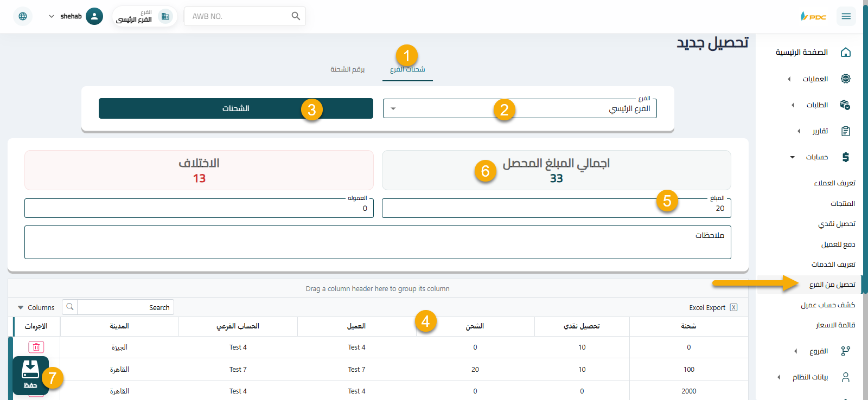Click the home icon in sidebar

tap(845, 53)
